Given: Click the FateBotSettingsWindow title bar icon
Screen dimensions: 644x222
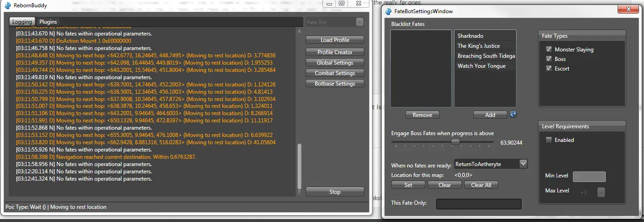Looking at the screenshot, I should [388, 11].
